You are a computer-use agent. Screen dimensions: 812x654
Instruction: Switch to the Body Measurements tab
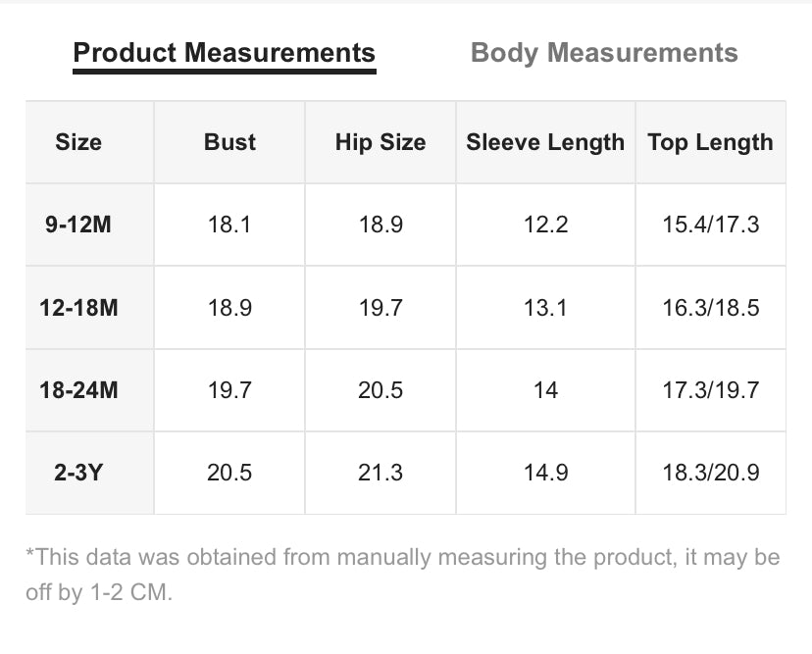click(604, 53)
